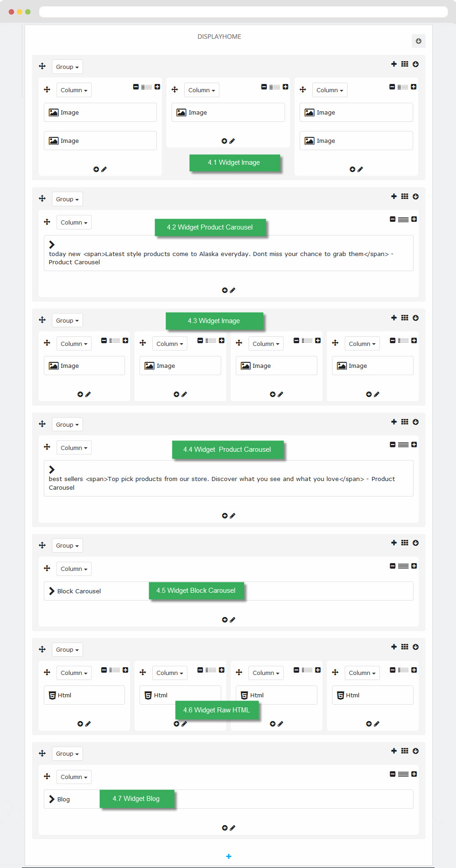Select the Blog widget row
Screen dimensions: 456x868
click(x=228, y=799)
